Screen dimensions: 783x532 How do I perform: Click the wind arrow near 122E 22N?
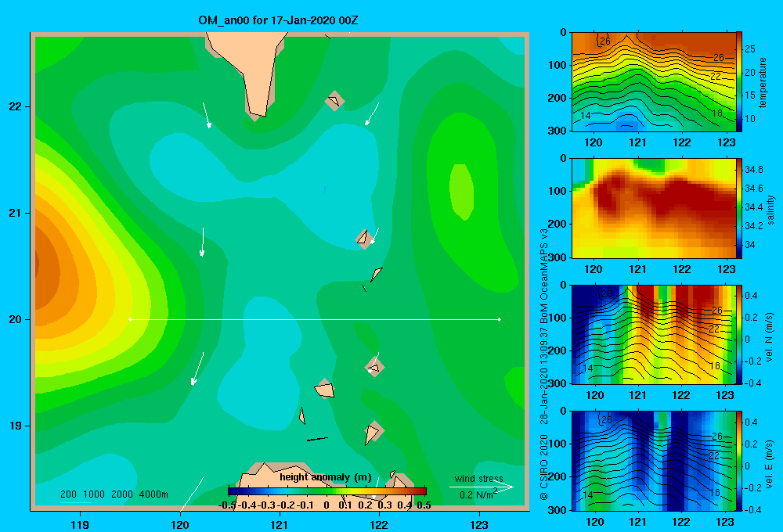(x=372, y=113)
